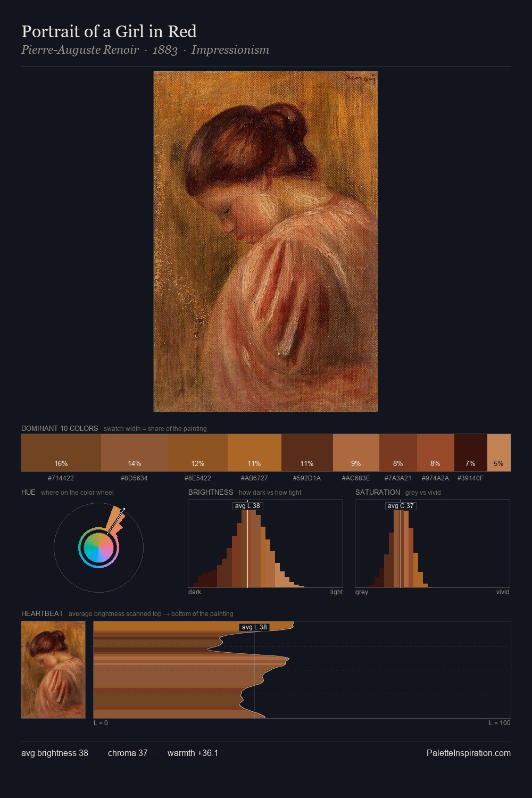Select the 9% swatch #AC683E
The height and width of the screenshot is (798, 532).
(x=356, y=453)
